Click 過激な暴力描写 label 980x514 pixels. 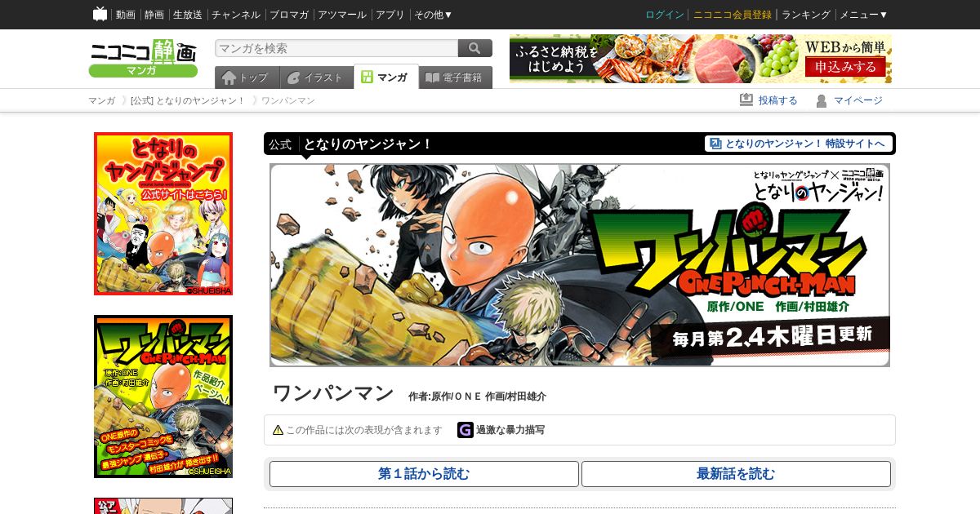click(510, 430)
